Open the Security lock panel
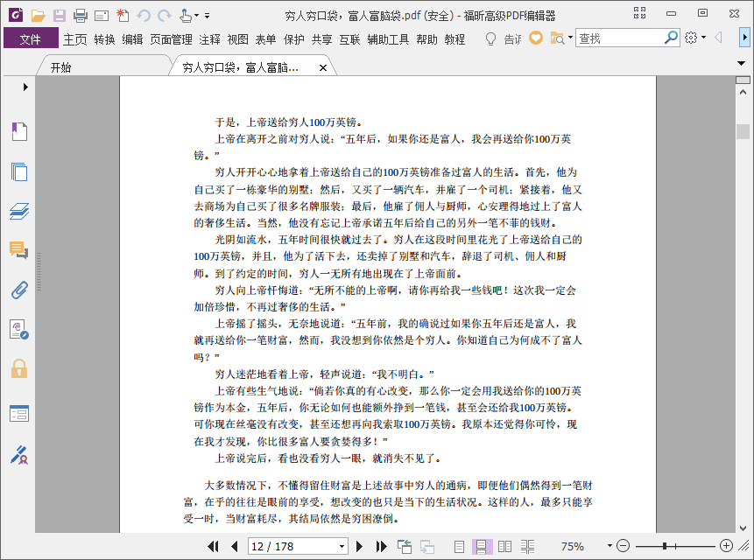The width and height of the screenshot is (754, 560). (x=19, y=369)
